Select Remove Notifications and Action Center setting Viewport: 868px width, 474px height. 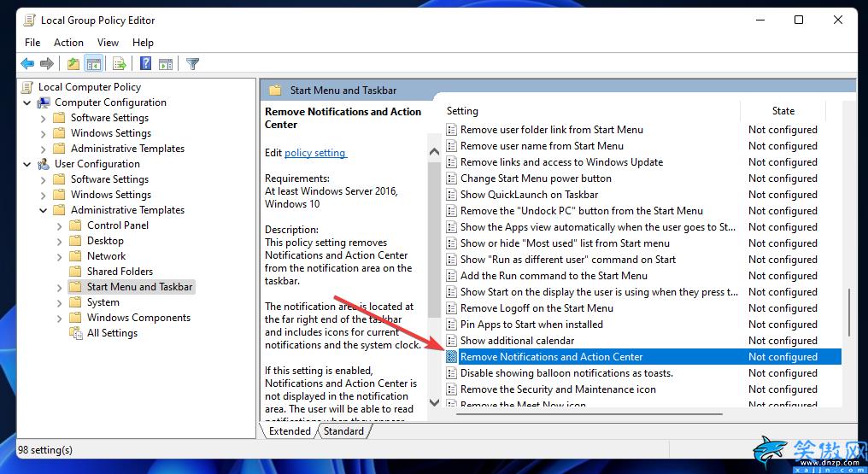[642, 357]
